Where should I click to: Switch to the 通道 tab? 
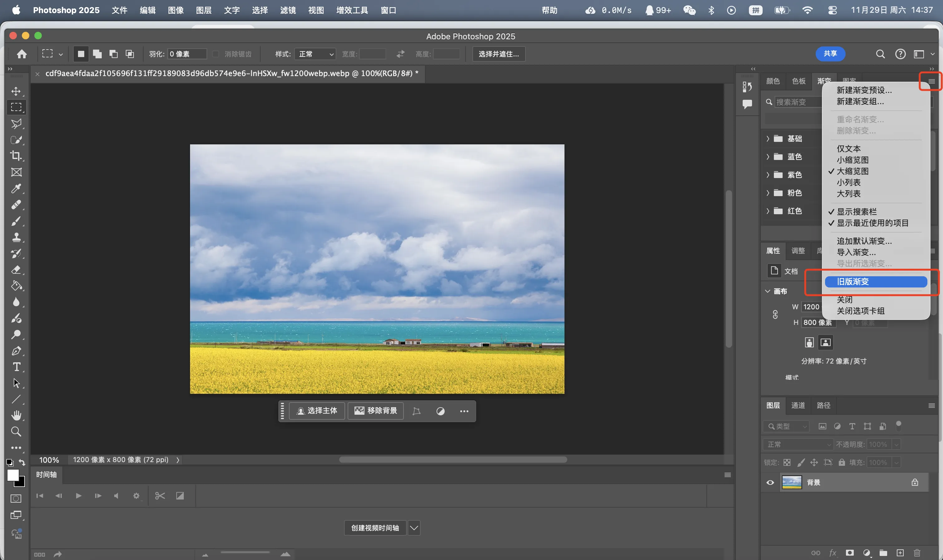(x=798, y=405)
